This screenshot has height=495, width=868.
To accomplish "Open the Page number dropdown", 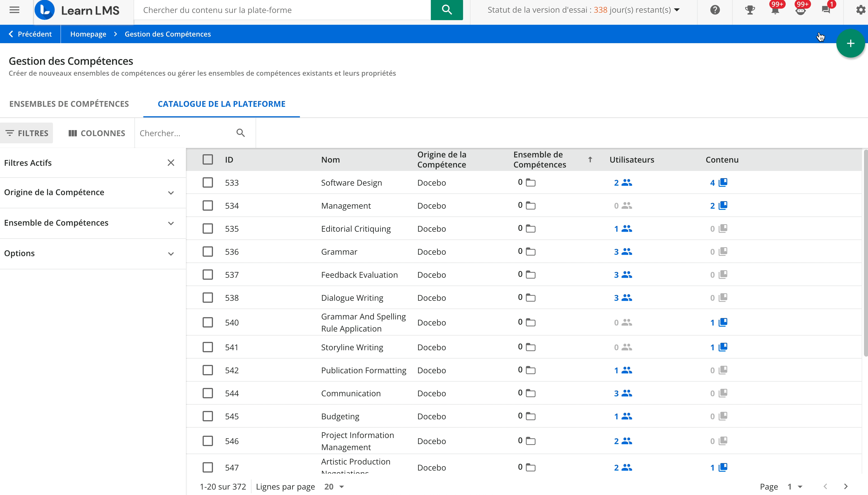I will click(795, 486).
